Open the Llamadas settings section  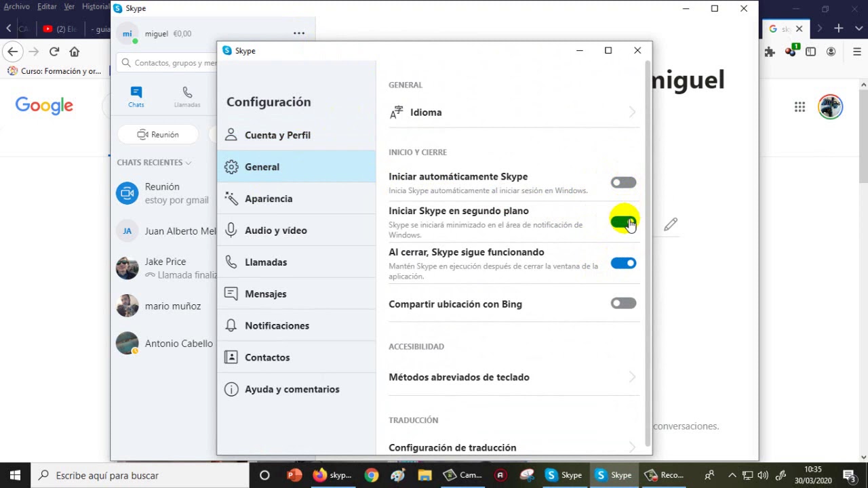pos(296,262)
